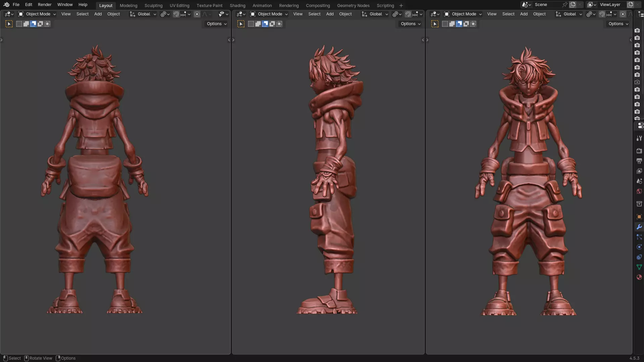Toggle proportional editing in the right viewport

623,14
